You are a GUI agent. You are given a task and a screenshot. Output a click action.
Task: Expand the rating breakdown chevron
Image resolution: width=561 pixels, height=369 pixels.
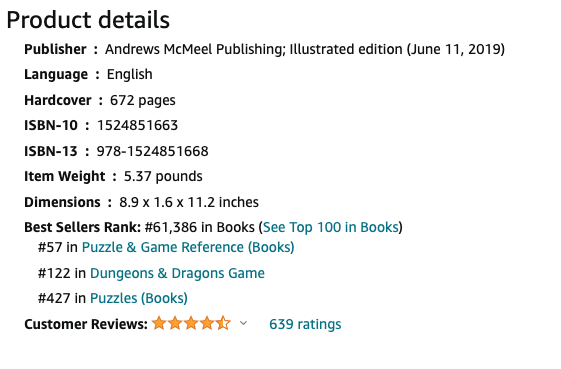pos(243,323)
